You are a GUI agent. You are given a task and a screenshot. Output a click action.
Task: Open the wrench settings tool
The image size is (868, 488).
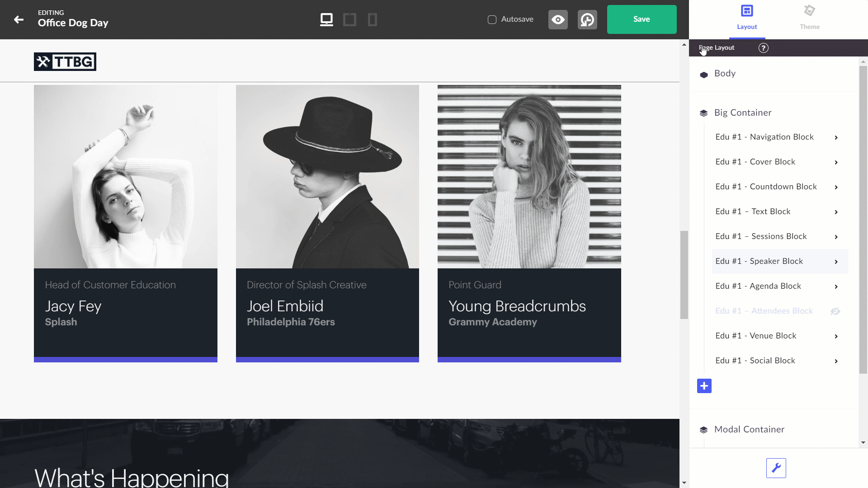pos(776,468)
